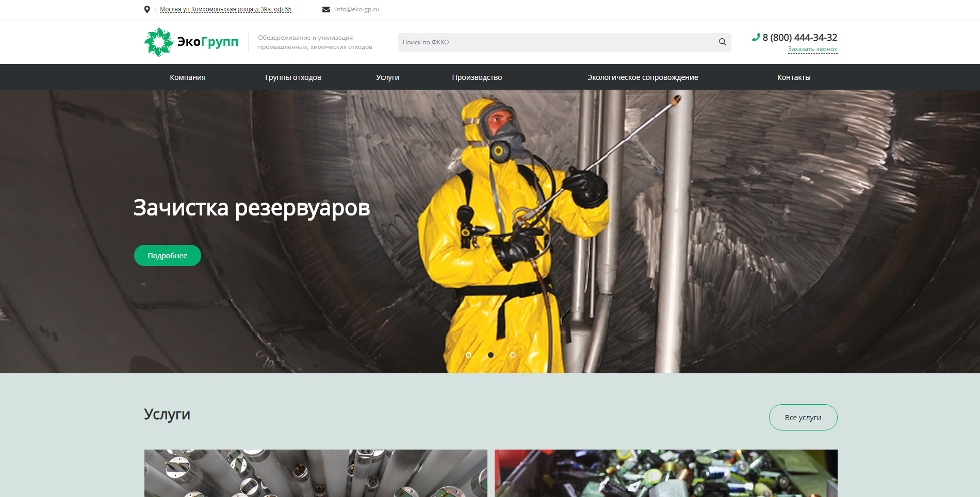Open the Группы отходов menu
The width and height of the screenshot is (980, 497).
pos(293,77)
